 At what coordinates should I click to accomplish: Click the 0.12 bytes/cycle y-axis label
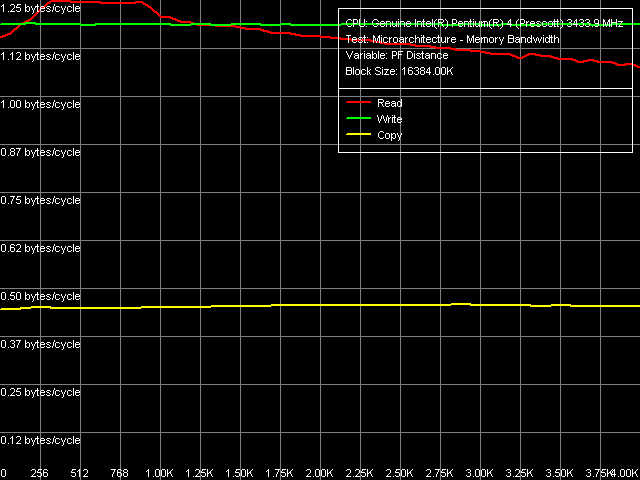[41, 440]
